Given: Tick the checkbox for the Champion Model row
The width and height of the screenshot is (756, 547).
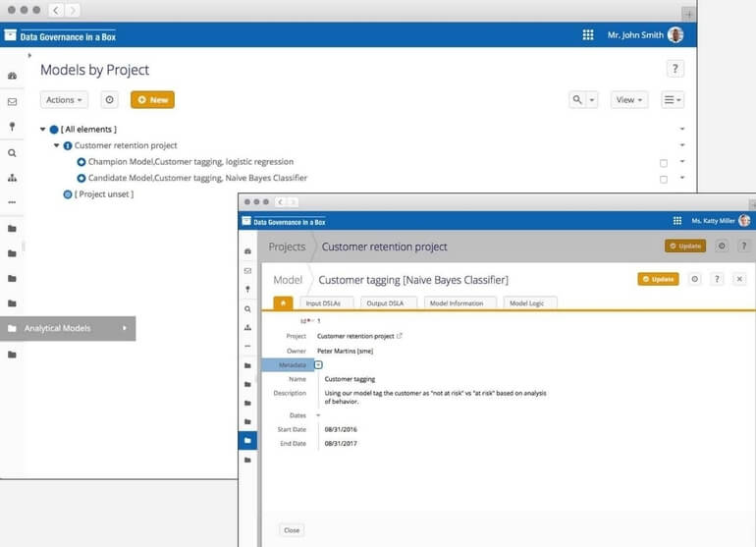Looking at the screenshot, I should (x=664, y=163).
